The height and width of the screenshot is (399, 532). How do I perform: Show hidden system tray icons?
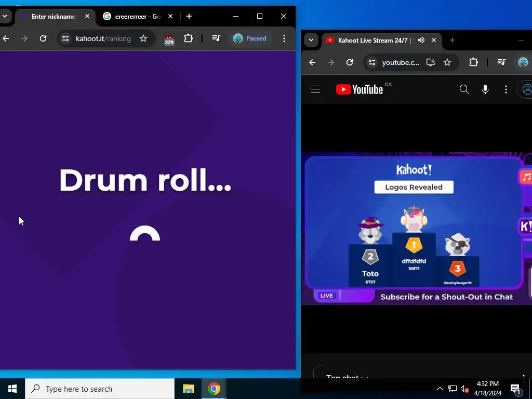click(440, 389)
